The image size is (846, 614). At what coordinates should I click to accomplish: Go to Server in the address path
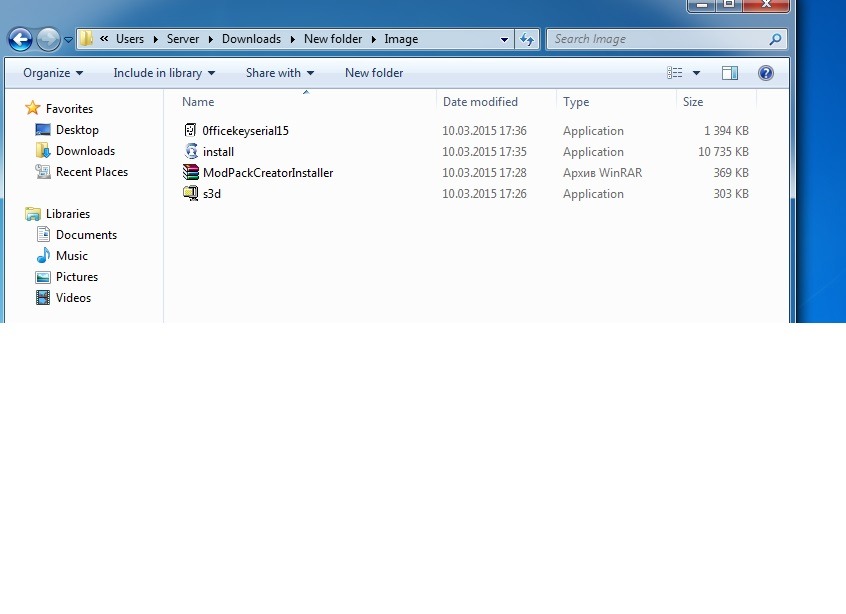pyautogui.click(x=183, y=39)
